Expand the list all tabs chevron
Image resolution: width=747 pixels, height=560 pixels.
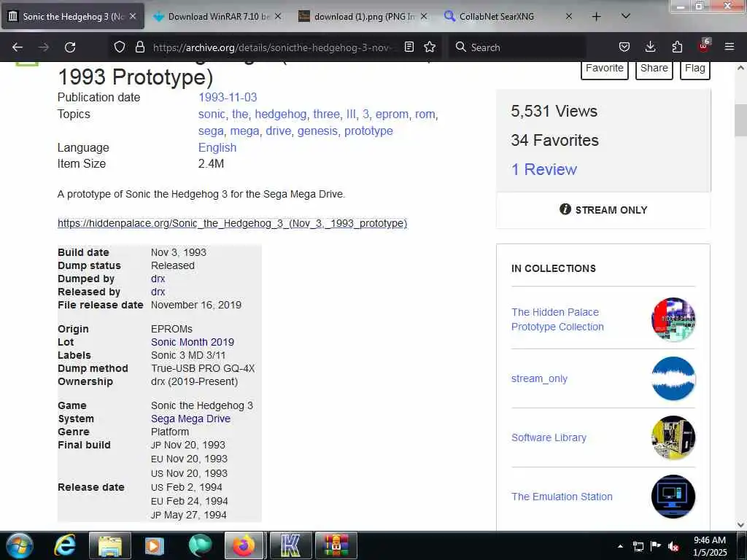(626, 16)
